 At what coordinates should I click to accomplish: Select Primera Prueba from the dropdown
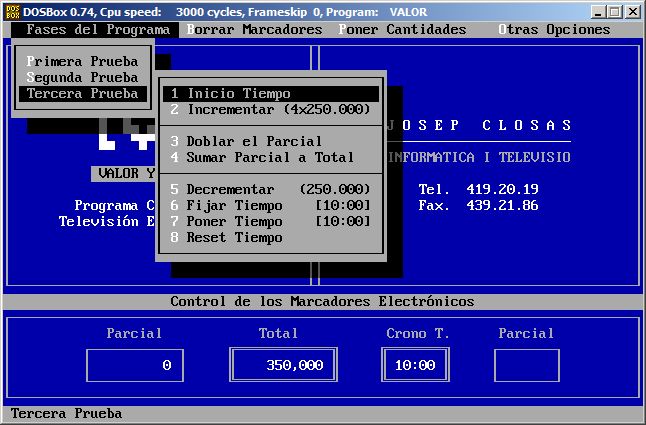(82, 62)
